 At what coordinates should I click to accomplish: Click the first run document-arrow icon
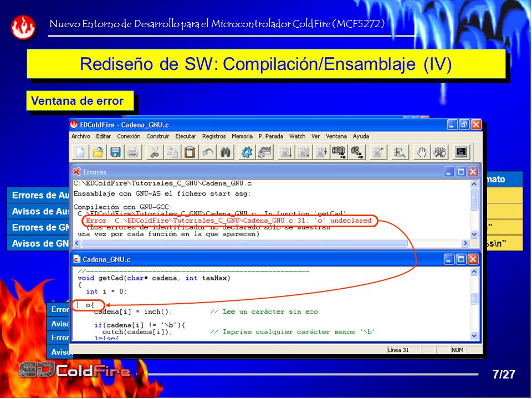(x=286, y=152)
